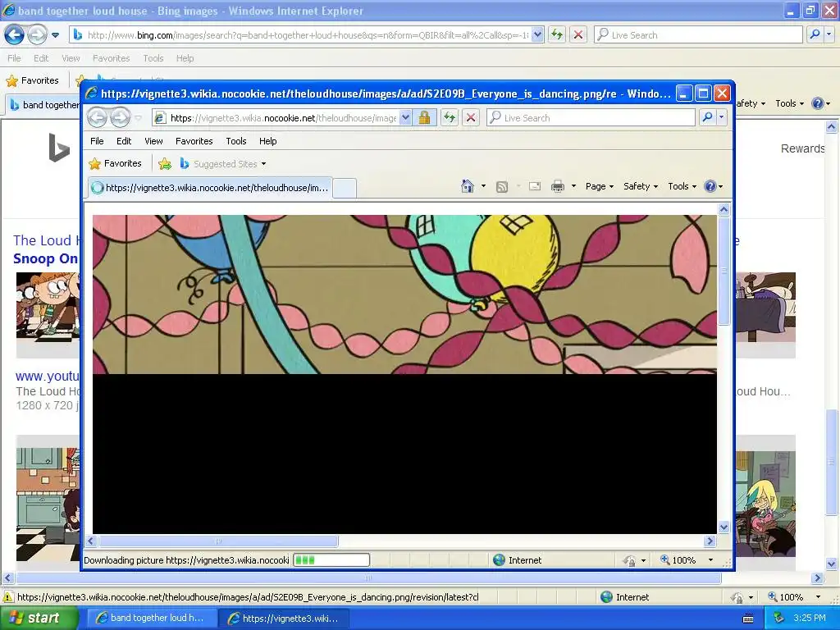The width and height of the screenshot is (840, 630).
Task: Click Bing logo on background page
Action: tap(59, 148)
